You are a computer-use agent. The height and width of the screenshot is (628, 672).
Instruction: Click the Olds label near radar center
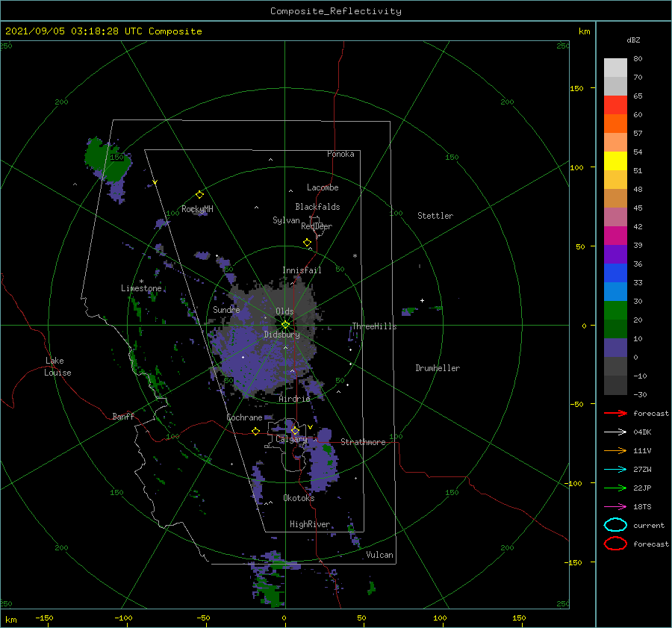pyautogui.click(x=284, y=311)
